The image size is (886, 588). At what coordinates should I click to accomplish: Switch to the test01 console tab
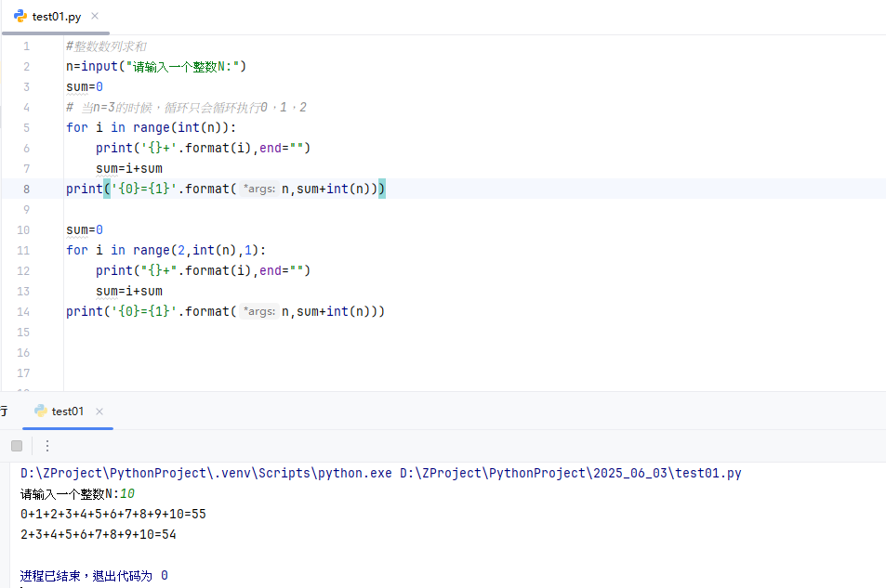66,411
